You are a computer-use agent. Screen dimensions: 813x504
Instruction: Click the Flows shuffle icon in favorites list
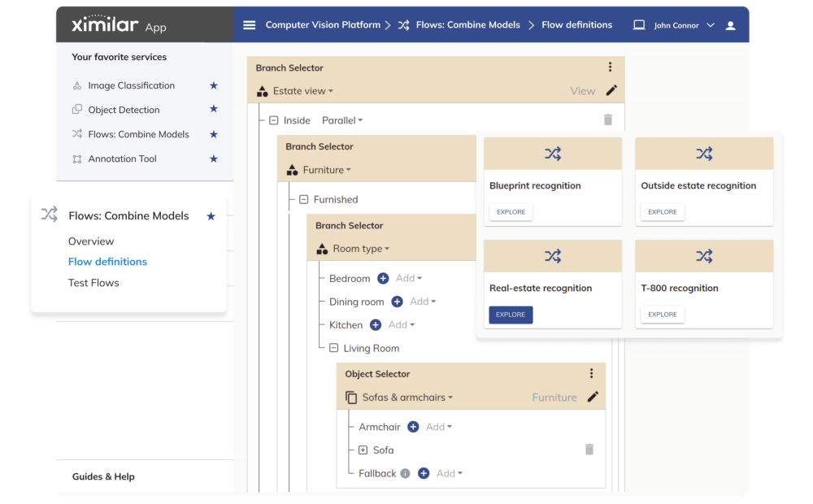coord(76,134)
